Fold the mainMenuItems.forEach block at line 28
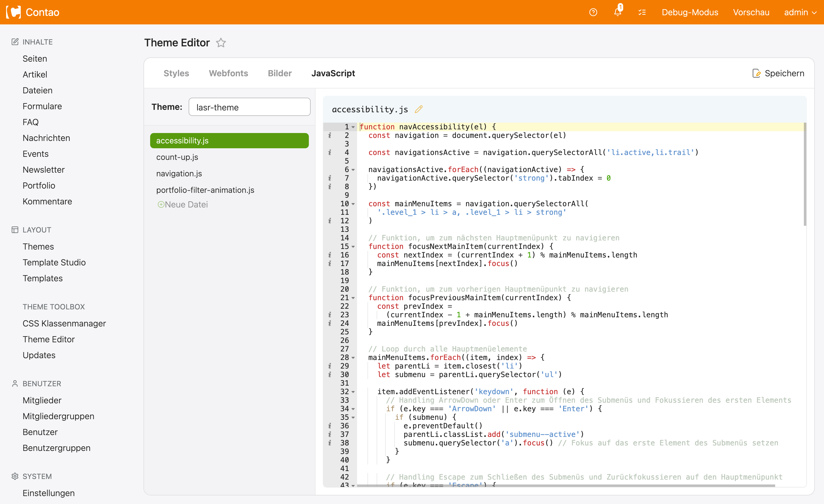Image resolution: width=824 pixels, height=504 pixels. pyautogui.click(x=353, y=358)
